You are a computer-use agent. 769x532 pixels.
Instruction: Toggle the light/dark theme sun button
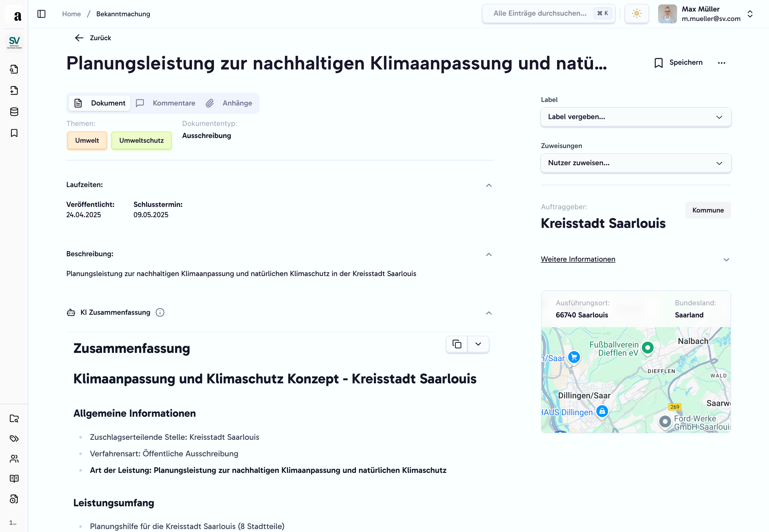click(x=636, y=14)
